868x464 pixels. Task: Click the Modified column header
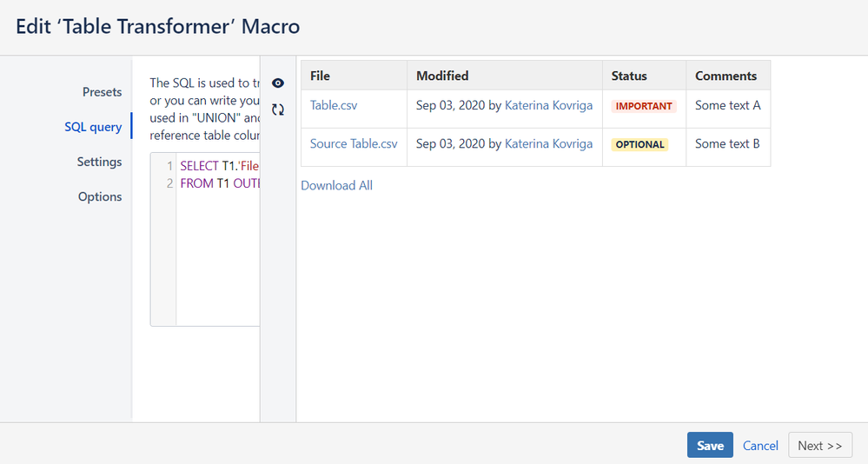pos(442,76)
